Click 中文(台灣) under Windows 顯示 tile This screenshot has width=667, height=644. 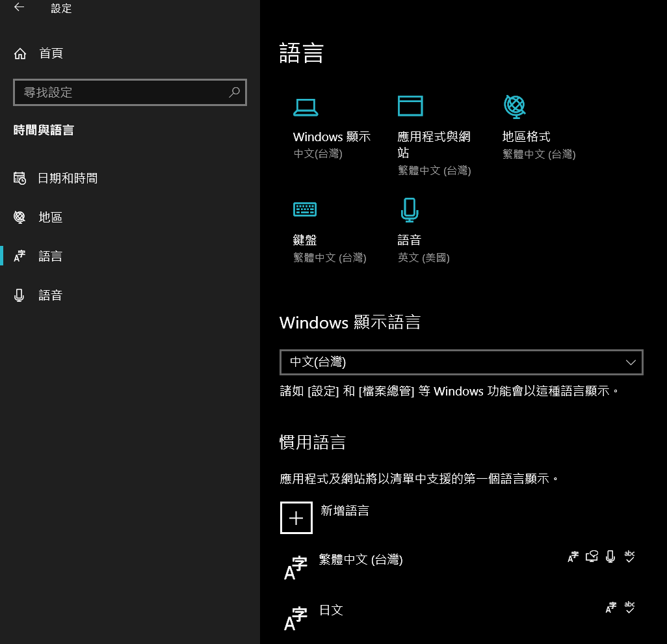pos(318,154)
